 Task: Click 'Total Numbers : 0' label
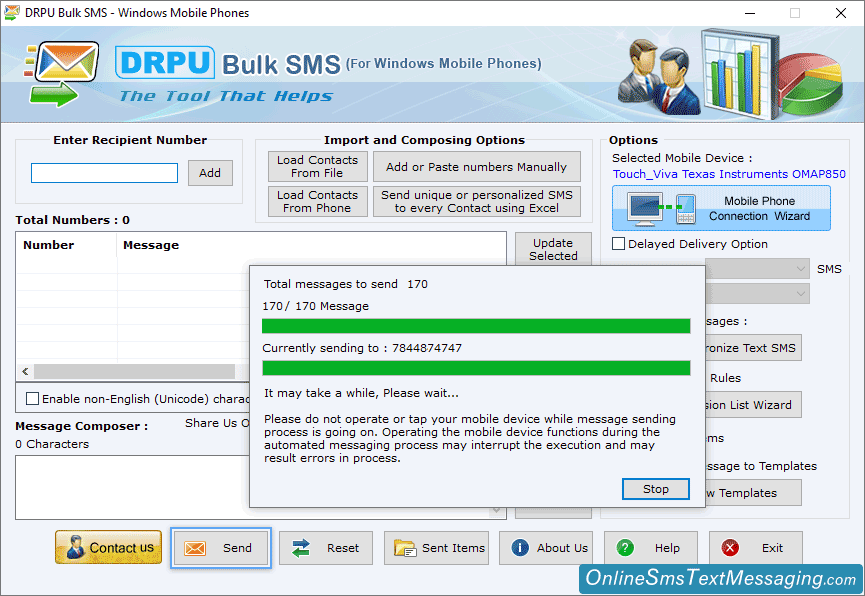pyautogui.click(x=72, y=220)
